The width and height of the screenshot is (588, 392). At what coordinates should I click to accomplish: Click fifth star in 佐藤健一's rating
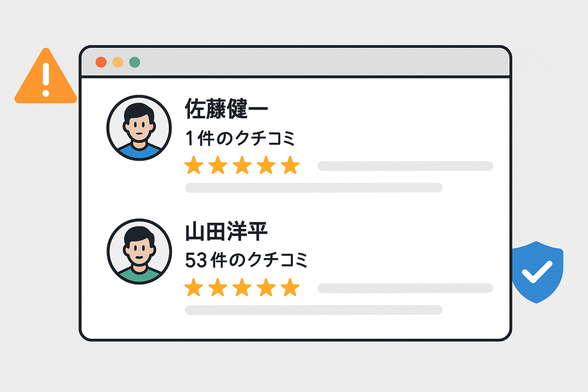[290, 165]
